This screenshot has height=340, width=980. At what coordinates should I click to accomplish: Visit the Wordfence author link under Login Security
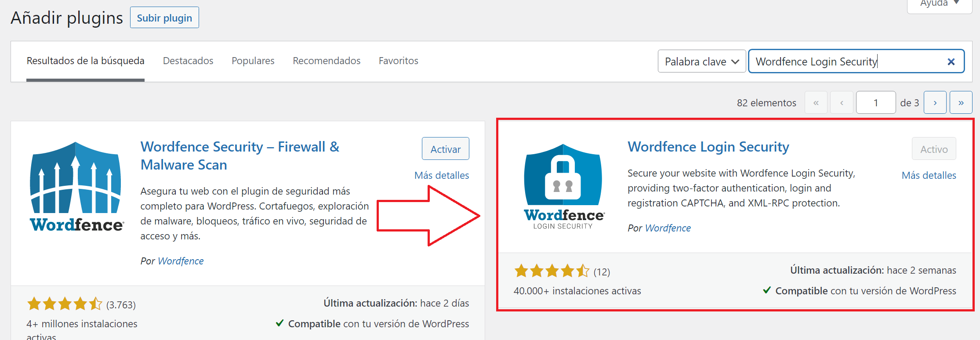tap(668, 228)
